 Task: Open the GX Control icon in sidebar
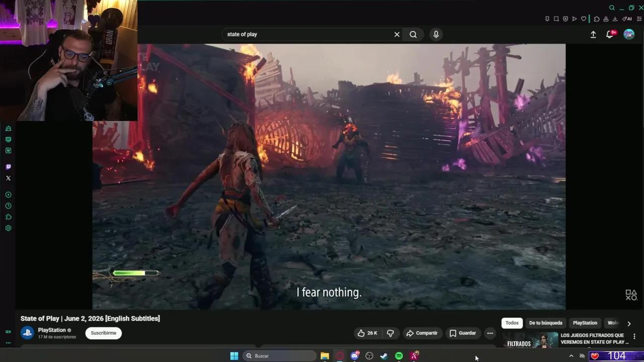pos(8,332)
